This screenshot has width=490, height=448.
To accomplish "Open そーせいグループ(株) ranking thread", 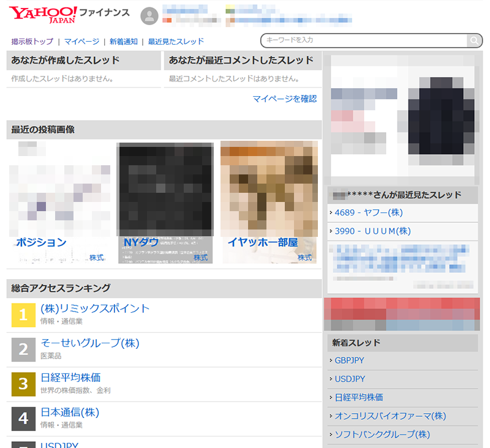I will click(x=90, y=343).
